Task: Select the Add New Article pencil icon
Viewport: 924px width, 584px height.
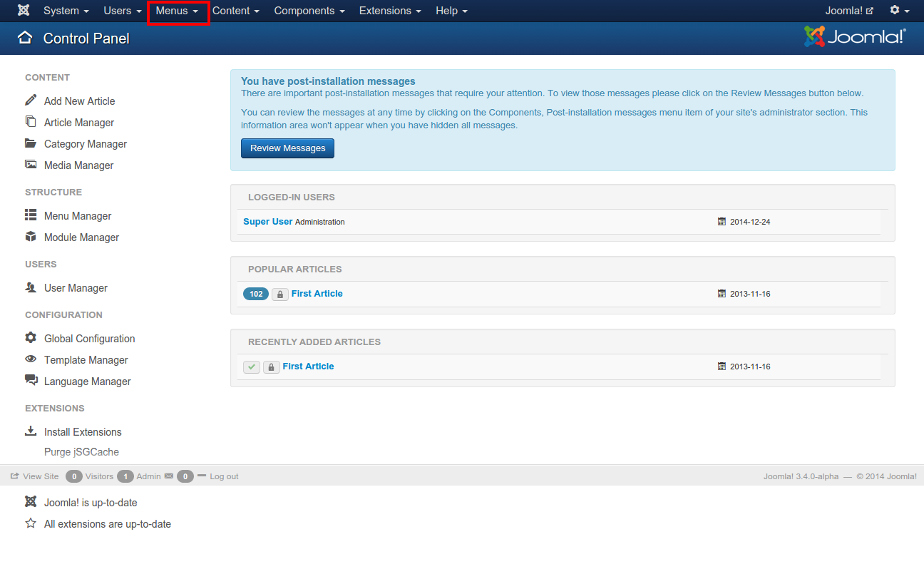Action: coord(30,101)
